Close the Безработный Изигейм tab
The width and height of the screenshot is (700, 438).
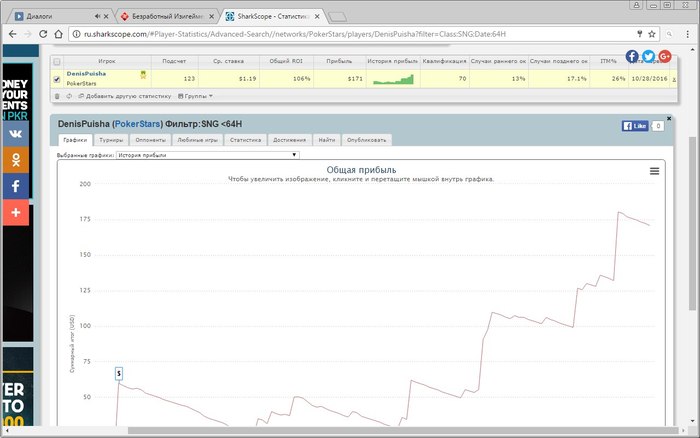(x=211, y=16)
